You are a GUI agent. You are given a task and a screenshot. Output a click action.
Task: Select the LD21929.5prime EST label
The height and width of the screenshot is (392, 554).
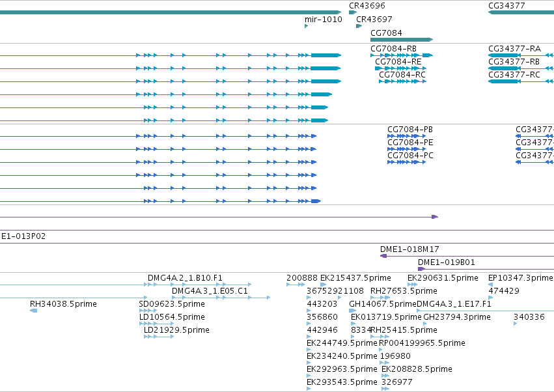coord(176,331)
